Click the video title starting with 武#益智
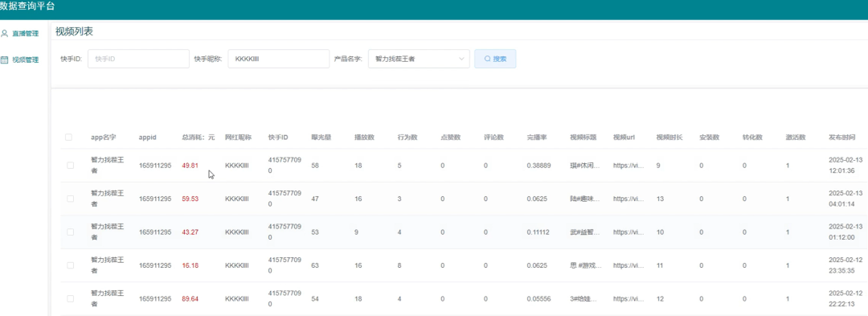This screenshot has height=316, width=868. [x=585, y=232]
